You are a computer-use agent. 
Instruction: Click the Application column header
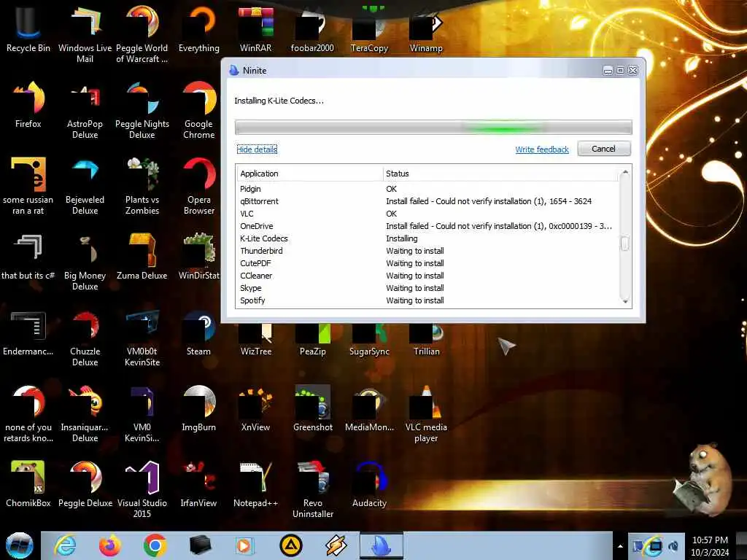[x=309, y=174]
